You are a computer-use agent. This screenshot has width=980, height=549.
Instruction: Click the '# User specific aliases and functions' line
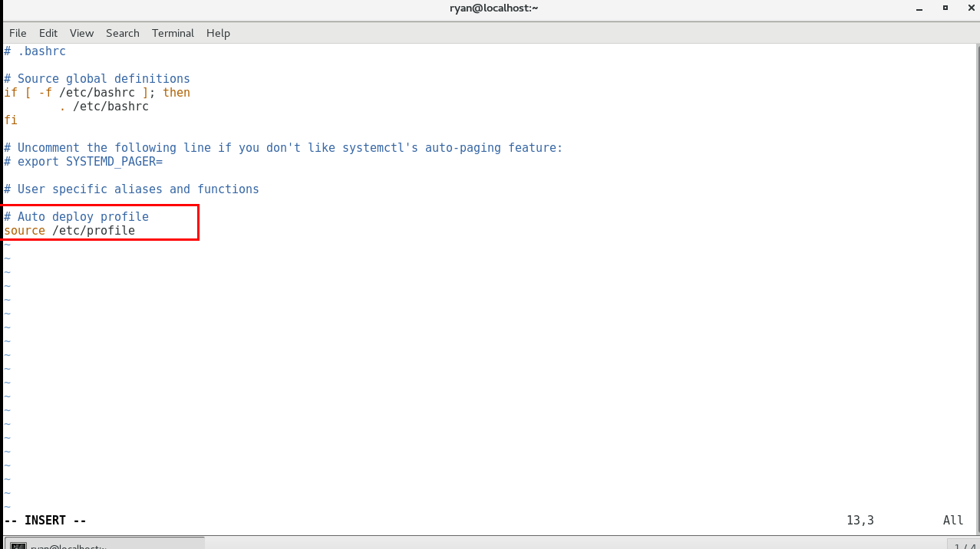[x=131, y=189]
